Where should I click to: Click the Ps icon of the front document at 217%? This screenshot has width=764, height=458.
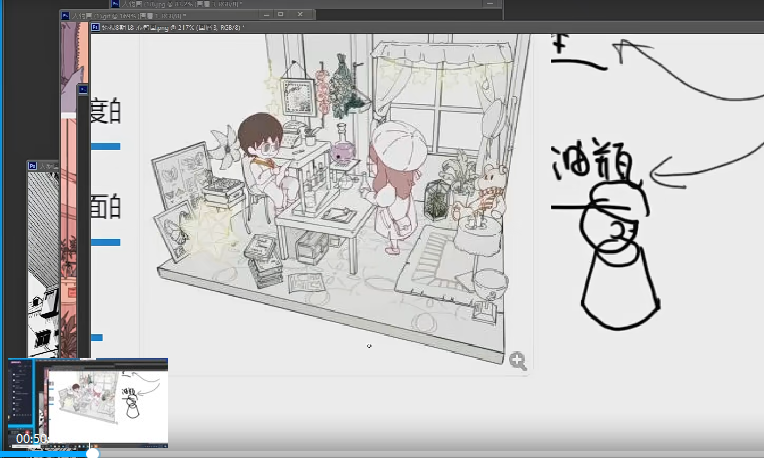click(x=96, y=27)
